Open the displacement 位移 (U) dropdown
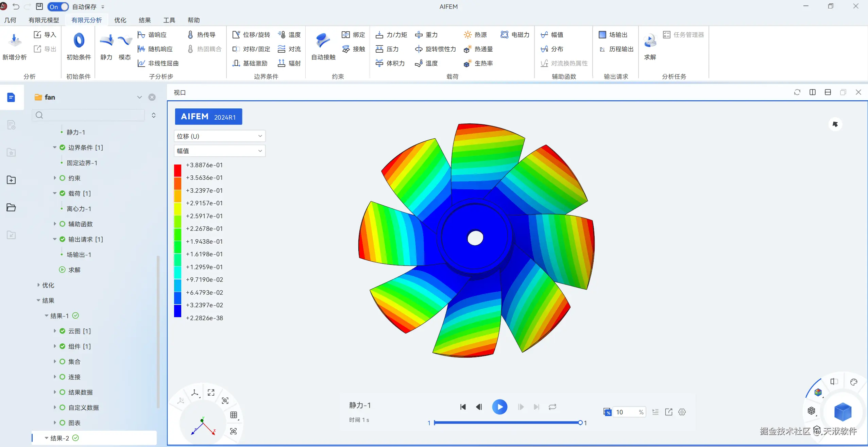Screen dimensions: 868x447 [219, 136]
